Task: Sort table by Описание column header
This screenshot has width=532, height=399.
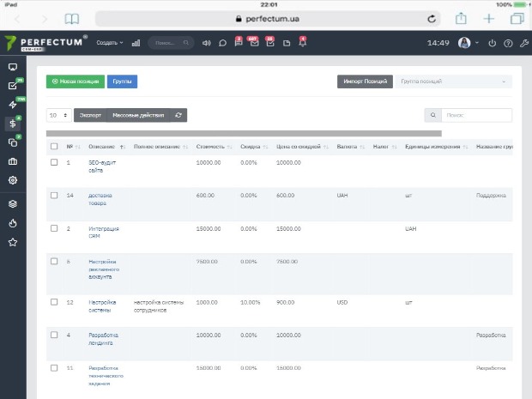Action: (x=106, y=147)
